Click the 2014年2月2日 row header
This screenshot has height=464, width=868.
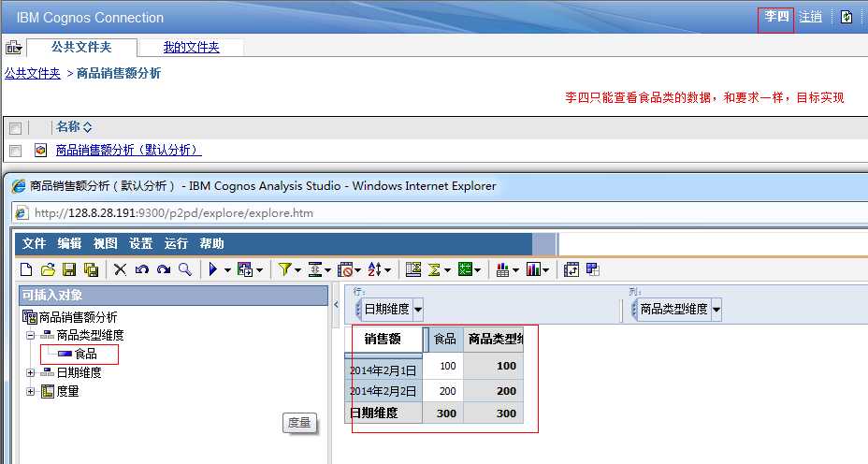tap(383, 391)
